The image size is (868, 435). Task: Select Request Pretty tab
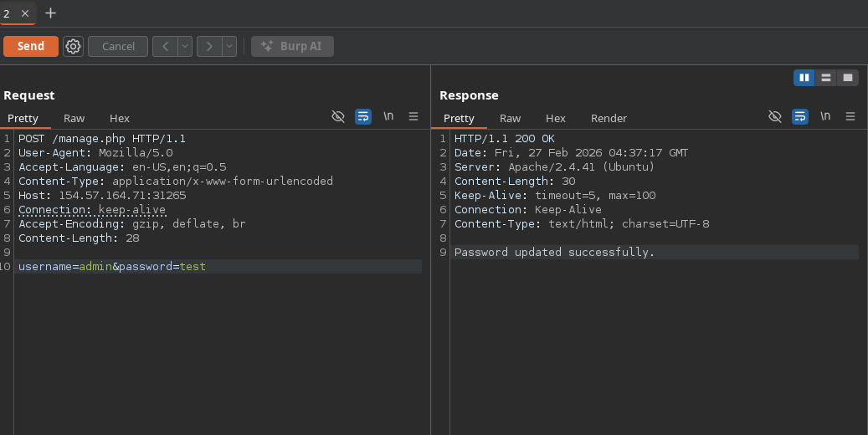coord(23,119)
